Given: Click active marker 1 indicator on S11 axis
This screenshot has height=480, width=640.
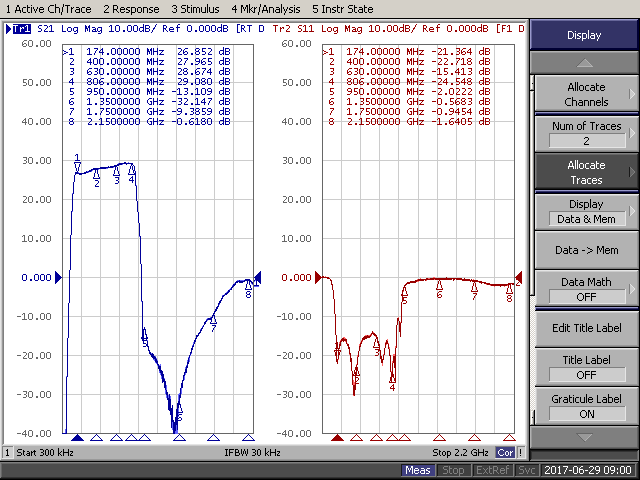Looking at the screenshot, I should point(337,438).
